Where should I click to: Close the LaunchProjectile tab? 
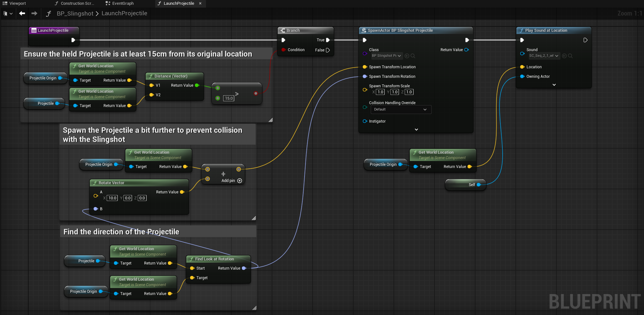[200, 3]
